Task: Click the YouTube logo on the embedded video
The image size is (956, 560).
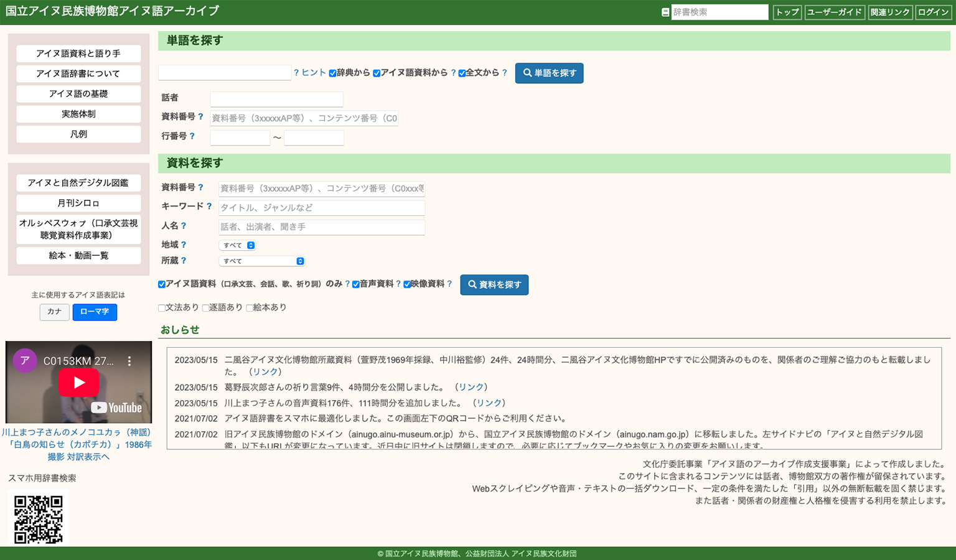Action: point(117,408)
